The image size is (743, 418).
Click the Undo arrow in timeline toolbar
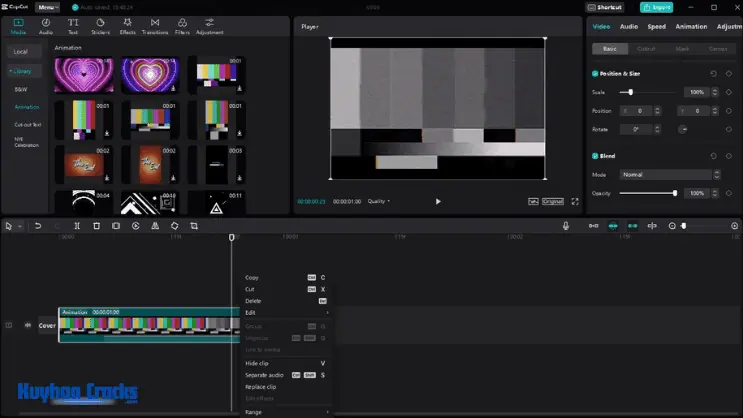38,226
